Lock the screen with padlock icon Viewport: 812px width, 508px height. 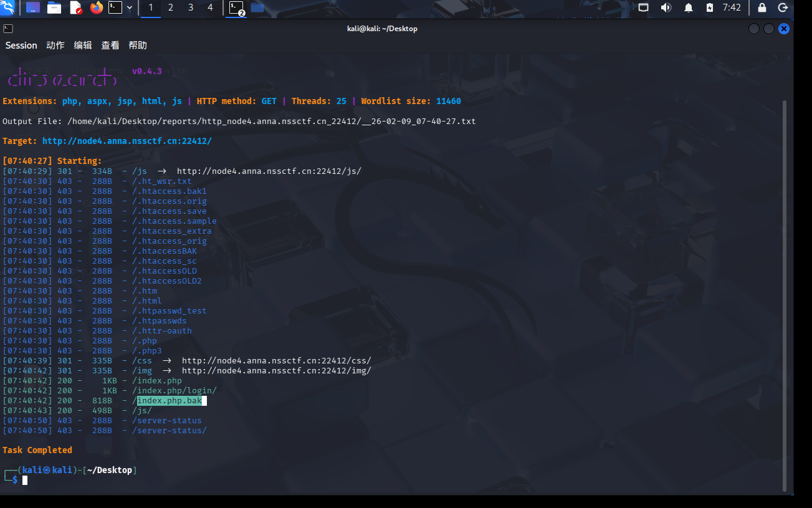pos(762,7)
